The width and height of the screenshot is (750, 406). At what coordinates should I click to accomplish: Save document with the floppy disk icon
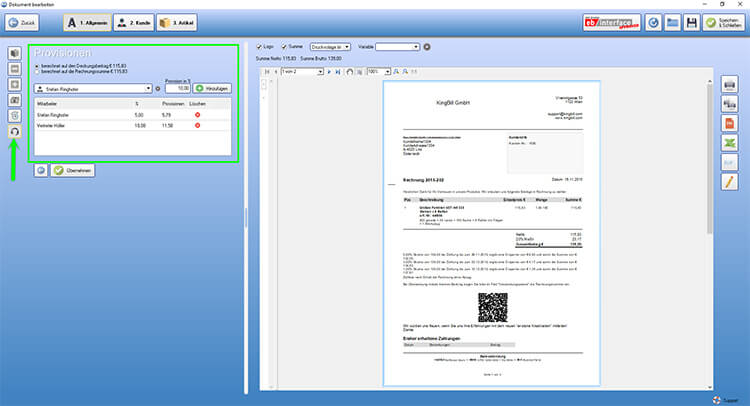691,22
